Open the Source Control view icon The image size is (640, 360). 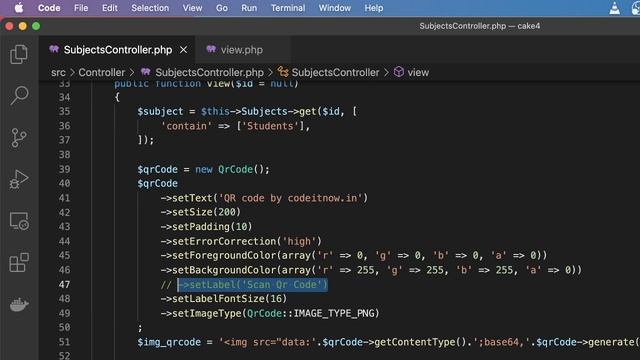coord(19,138)
